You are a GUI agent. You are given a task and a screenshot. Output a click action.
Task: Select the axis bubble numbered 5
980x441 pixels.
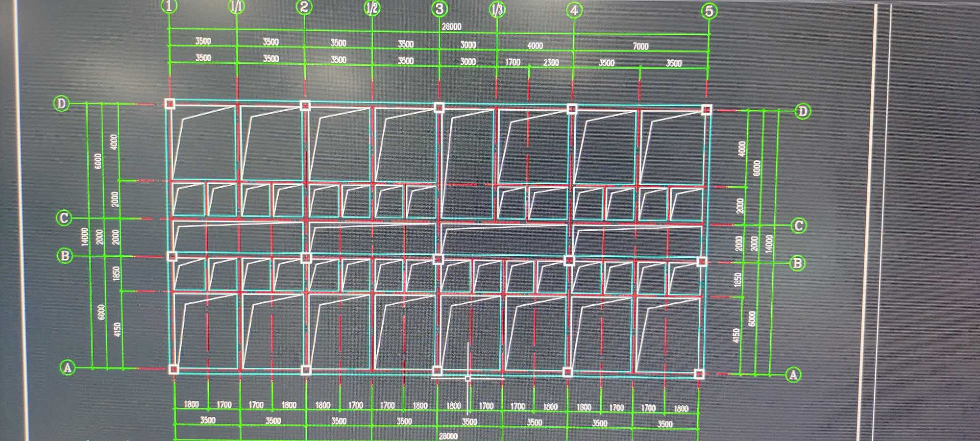(x=710, y=11)
